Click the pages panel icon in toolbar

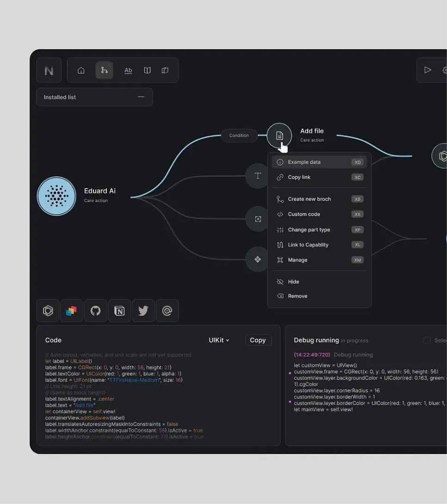click(x=165, y=70)
